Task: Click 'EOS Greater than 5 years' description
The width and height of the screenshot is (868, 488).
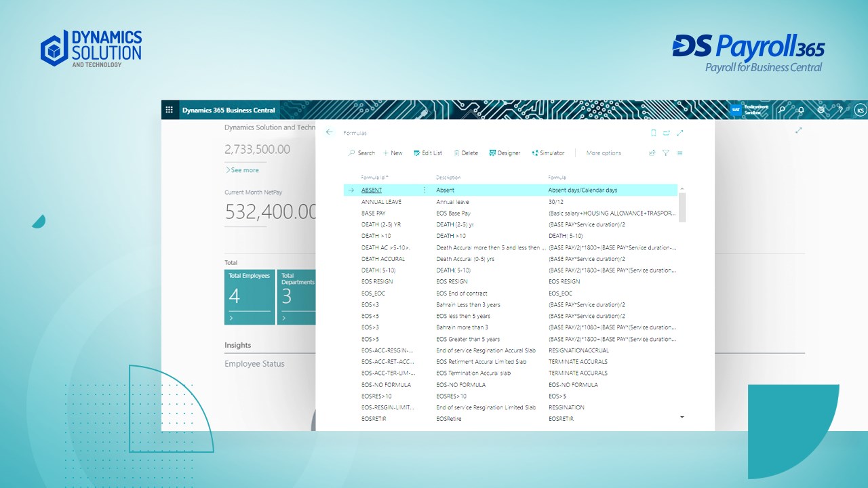Action: coord(468,339)
